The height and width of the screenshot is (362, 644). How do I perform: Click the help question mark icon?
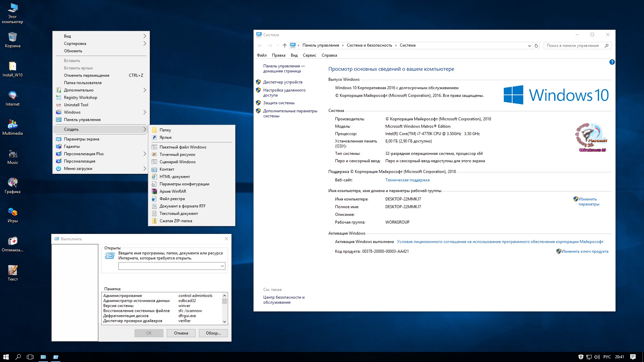[612, 62]
